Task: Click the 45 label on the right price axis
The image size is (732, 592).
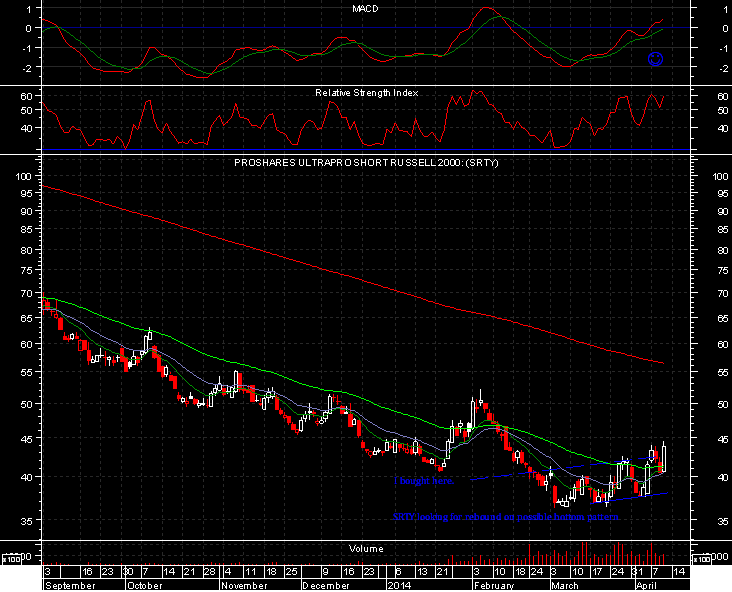Action: [x=723, y=439]
